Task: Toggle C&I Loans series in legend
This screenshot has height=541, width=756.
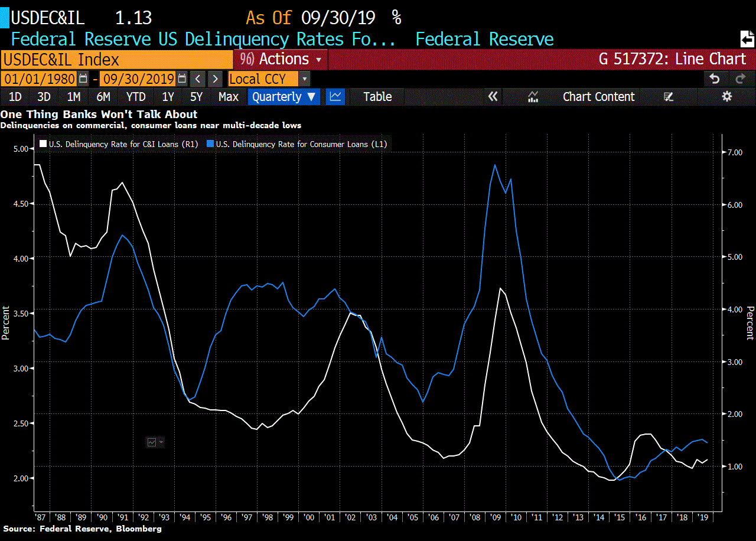Action: 118,144
